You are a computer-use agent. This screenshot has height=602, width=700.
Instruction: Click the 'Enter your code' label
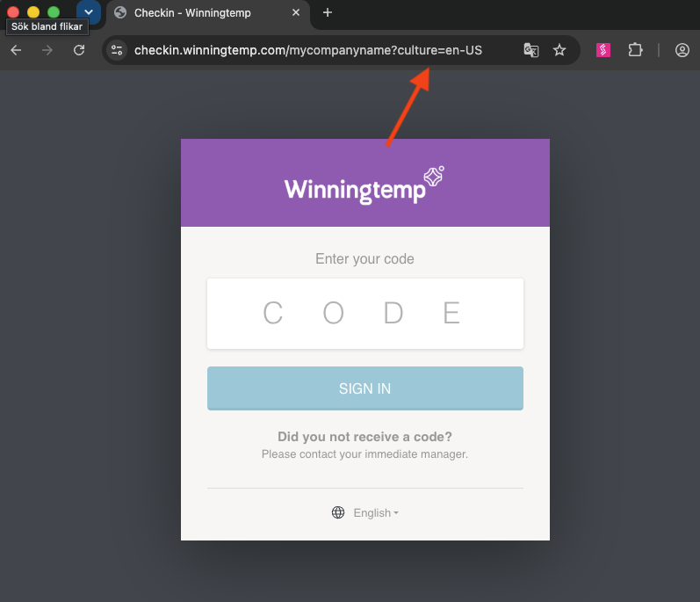pyautogui.click(x=364, y=258)
